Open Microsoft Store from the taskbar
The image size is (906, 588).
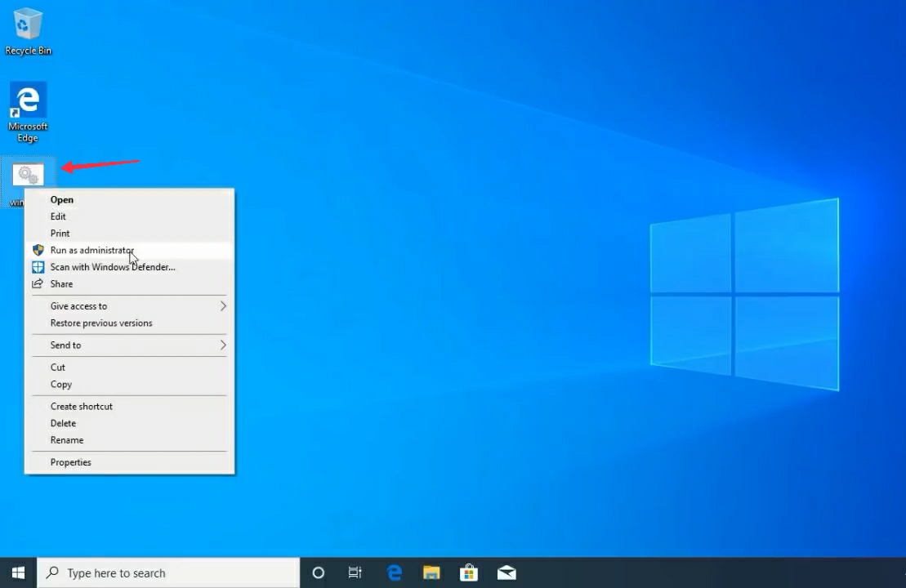[x=469, y=572]
